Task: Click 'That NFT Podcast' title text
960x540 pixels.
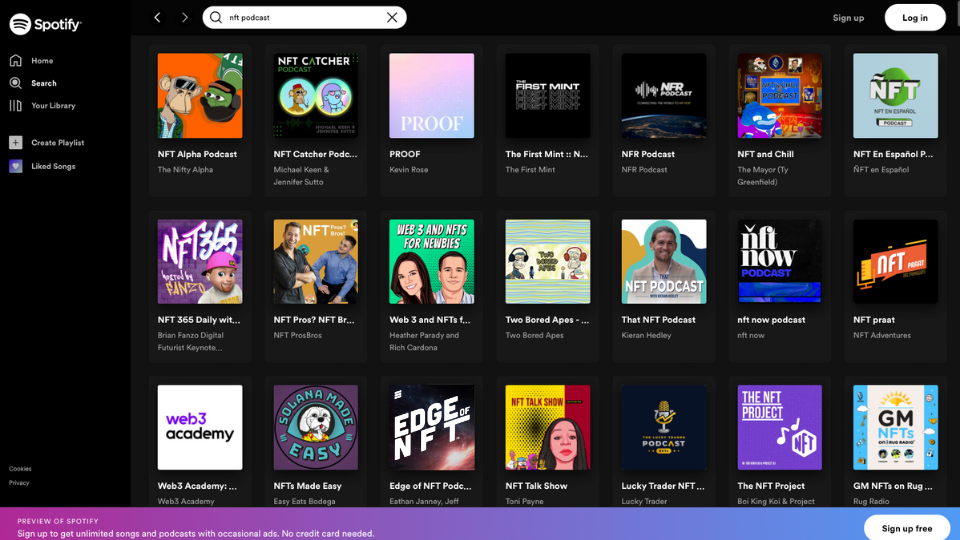Action: click(x=658, y=320)
